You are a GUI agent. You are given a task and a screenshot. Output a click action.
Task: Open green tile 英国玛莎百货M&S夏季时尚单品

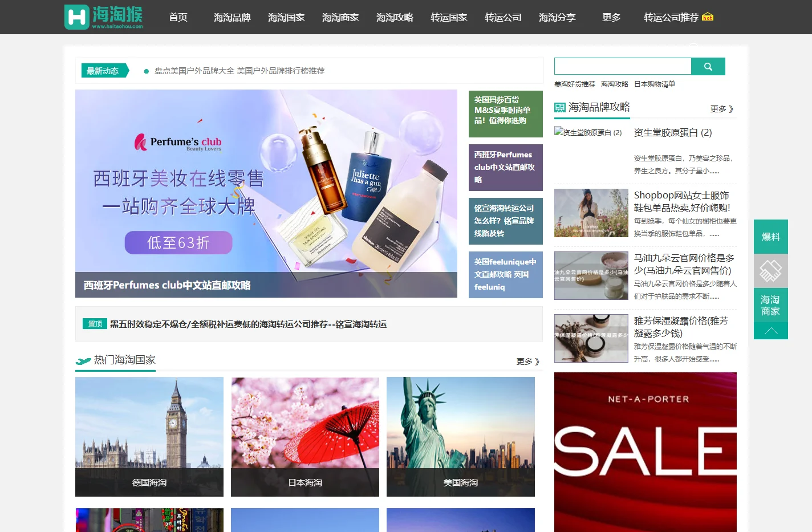tap(506, 114)
